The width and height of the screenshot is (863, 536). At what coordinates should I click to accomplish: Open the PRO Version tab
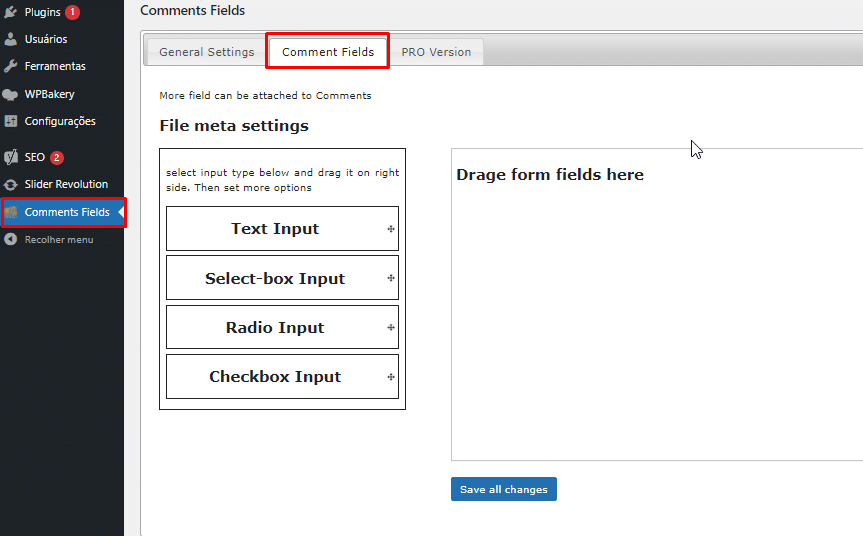(436, 52)
